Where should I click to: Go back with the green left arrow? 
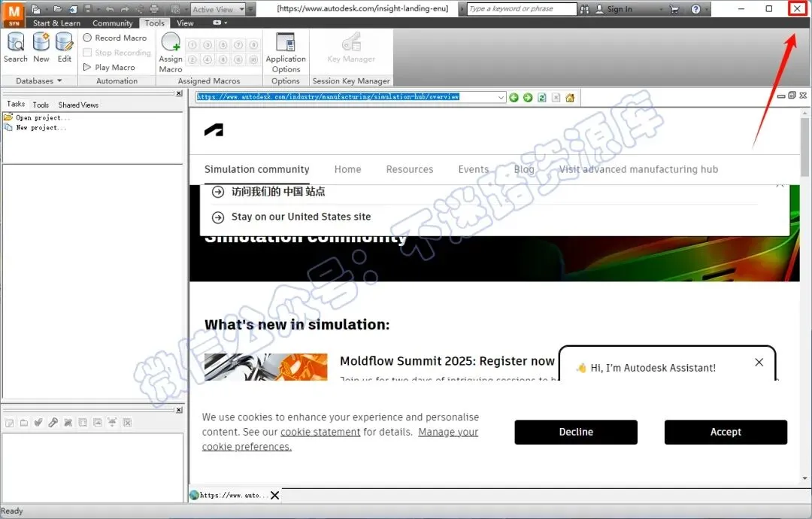click(514, 97)
